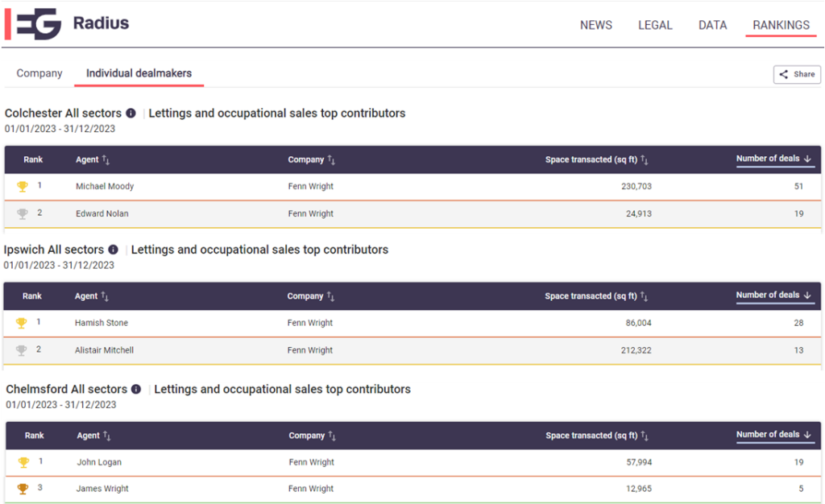The height and width of the screenshot is (504, 825).
Task: Click the gold trophy icon for Michael Moody
Action: (x=23, y=187)
